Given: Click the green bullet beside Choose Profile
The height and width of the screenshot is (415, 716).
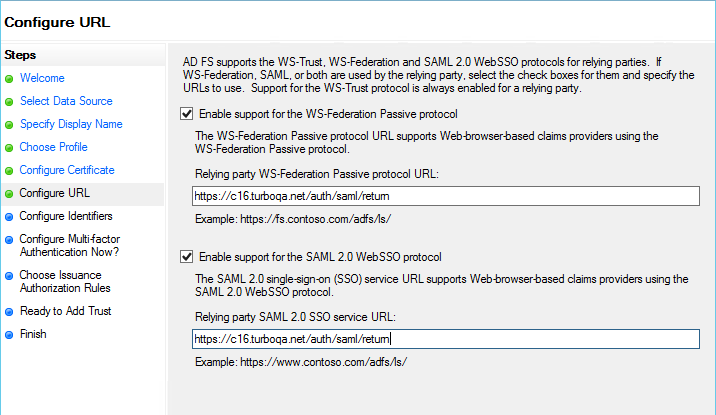Looking at the screenshot, I should (x=9, y=148).
